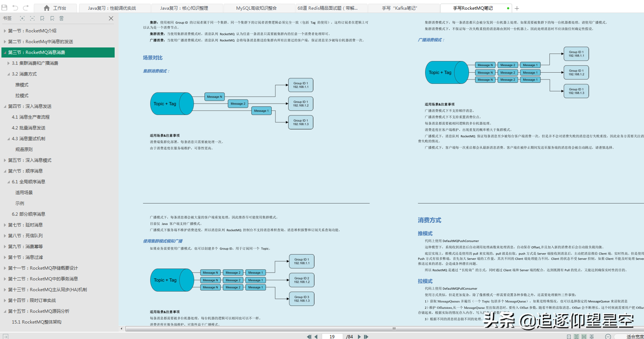This screenshot has height=339, width=644.
Task: Select single page view icon
Action: click(569, 337)
